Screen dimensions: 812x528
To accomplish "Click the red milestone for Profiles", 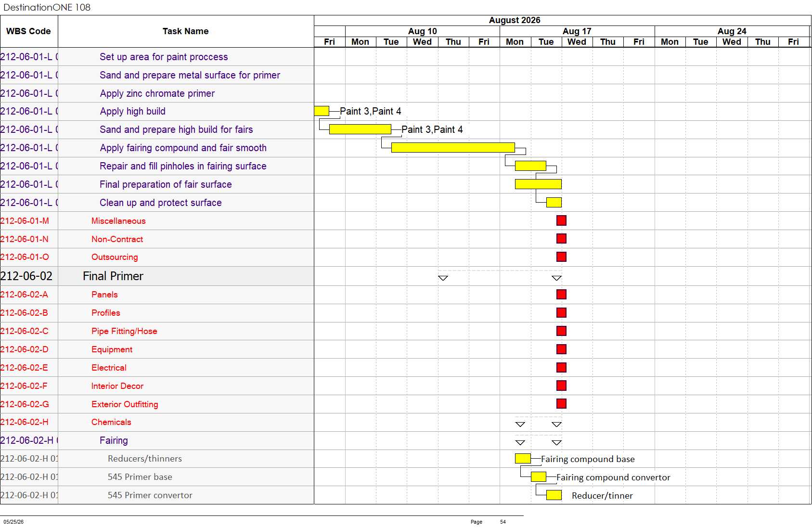I will (x=561, y=313).
